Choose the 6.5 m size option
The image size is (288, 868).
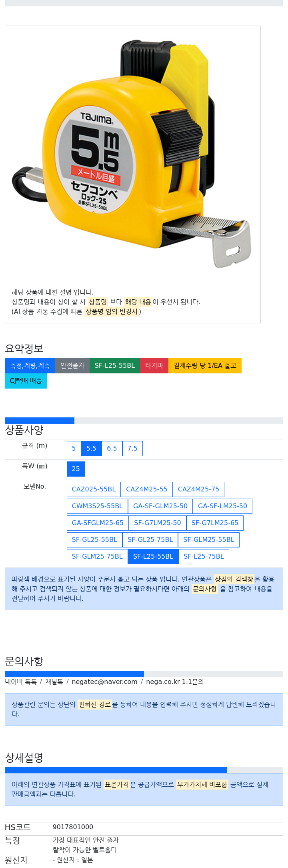112,449
